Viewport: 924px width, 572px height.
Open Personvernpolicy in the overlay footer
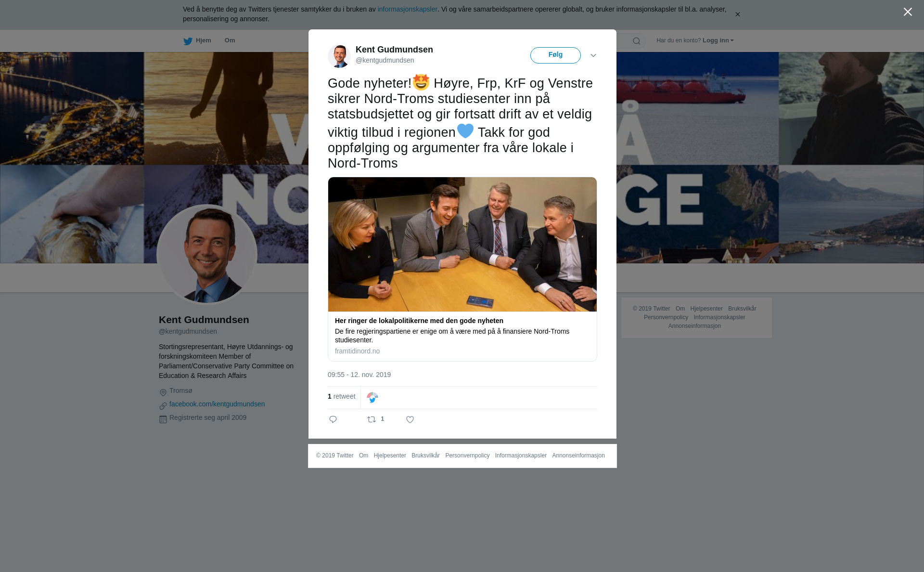(467, 455)
